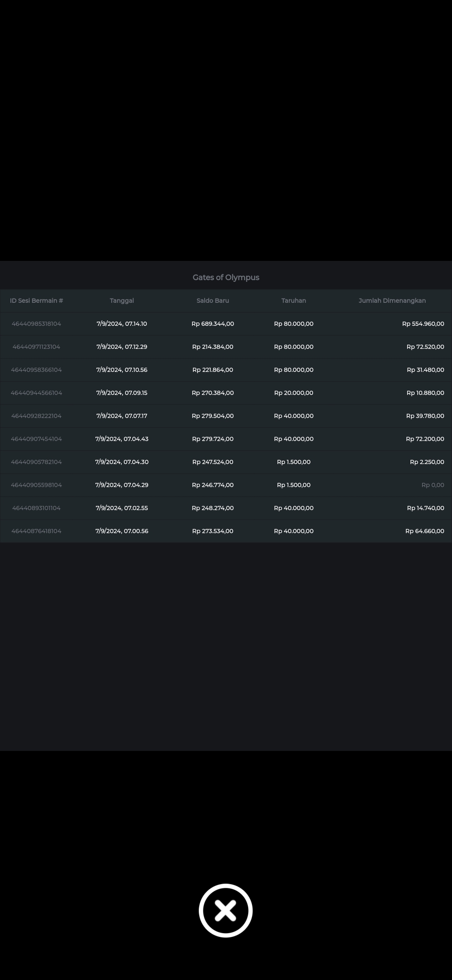Screen dimensions: 452x980
Task: Select session ID 46440905598104
Action: [x=36, y=485]
